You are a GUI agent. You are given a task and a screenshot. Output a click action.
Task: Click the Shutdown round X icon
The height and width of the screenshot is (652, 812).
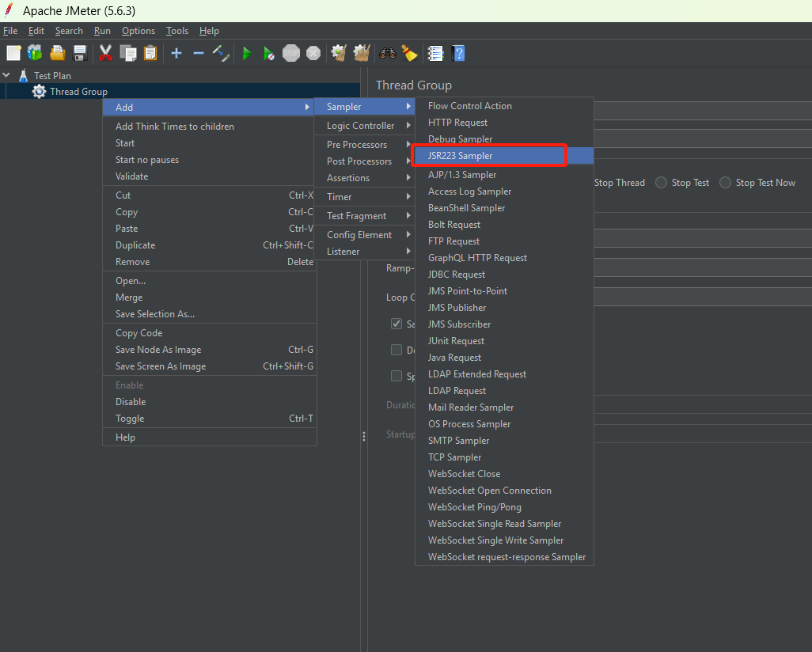click(313, 53)
